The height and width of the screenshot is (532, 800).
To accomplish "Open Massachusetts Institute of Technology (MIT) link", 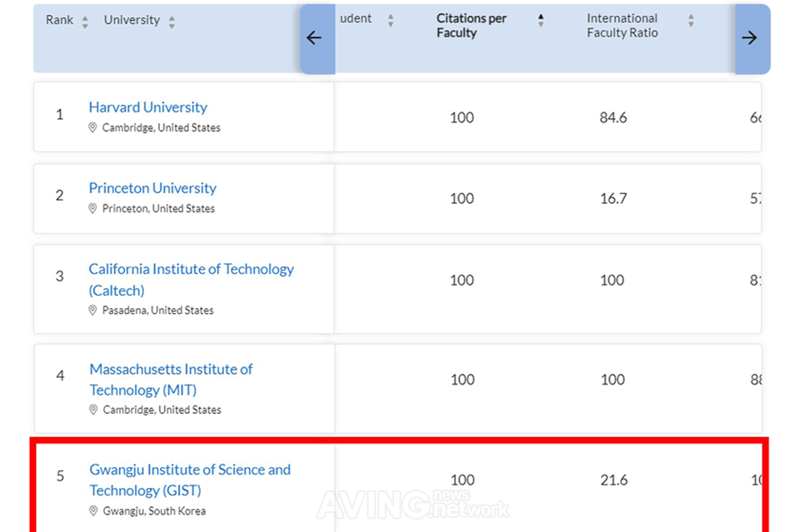I will pos(171,379).
